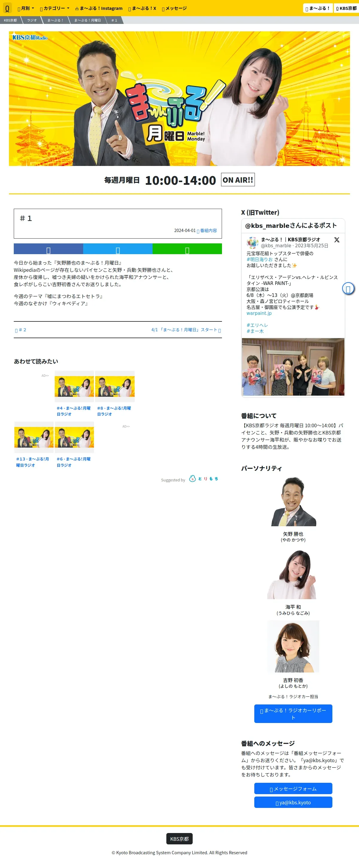Share the post via the light-blue Twitter bar
This screenshot has height=868, width=359.
[118, 249]
